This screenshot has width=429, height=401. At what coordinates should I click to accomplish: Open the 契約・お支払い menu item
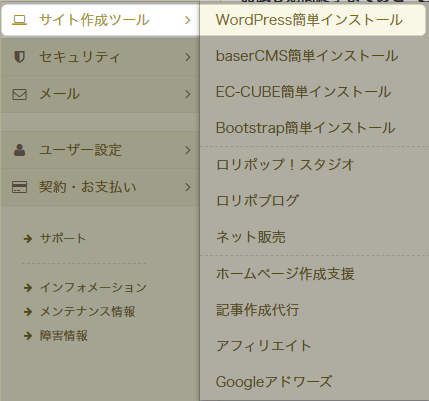tap(100, 187)
